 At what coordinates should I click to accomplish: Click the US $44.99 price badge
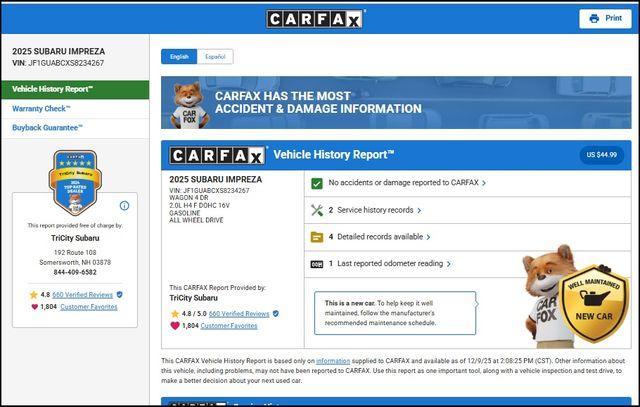(x=602, y=155)
